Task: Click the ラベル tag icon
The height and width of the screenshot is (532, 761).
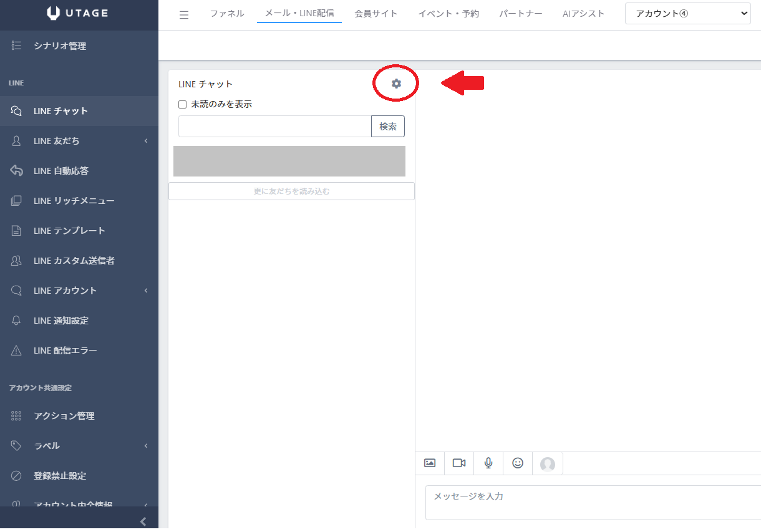Action: pyautogui.click(x=17, y=446)
